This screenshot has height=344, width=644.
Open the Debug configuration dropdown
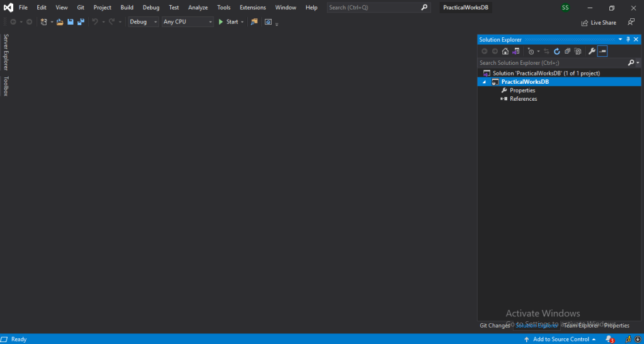pyautogui.click(x=143, y=22)
